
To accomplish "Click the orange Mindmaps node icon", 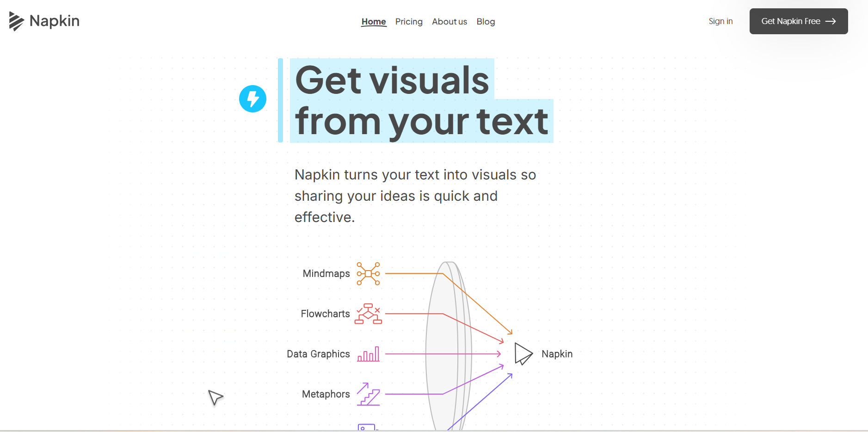I will click(368, 273).
